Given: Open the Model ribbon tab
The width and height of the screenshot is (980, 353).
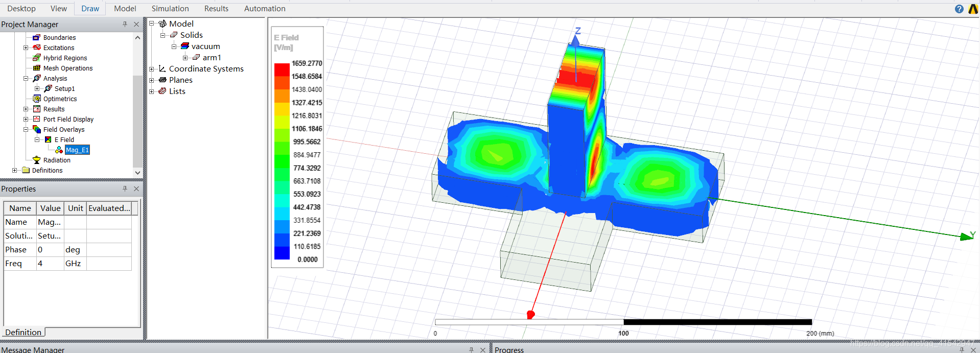Looking at the screenshot, I should pos(125,9).
